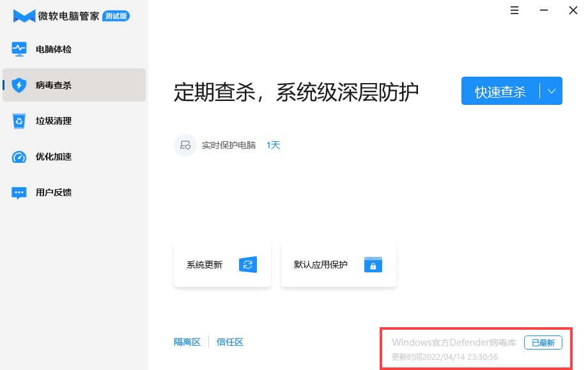588x370 pixels.
Task: Click the default app protection lock icon
Action: 373,264
